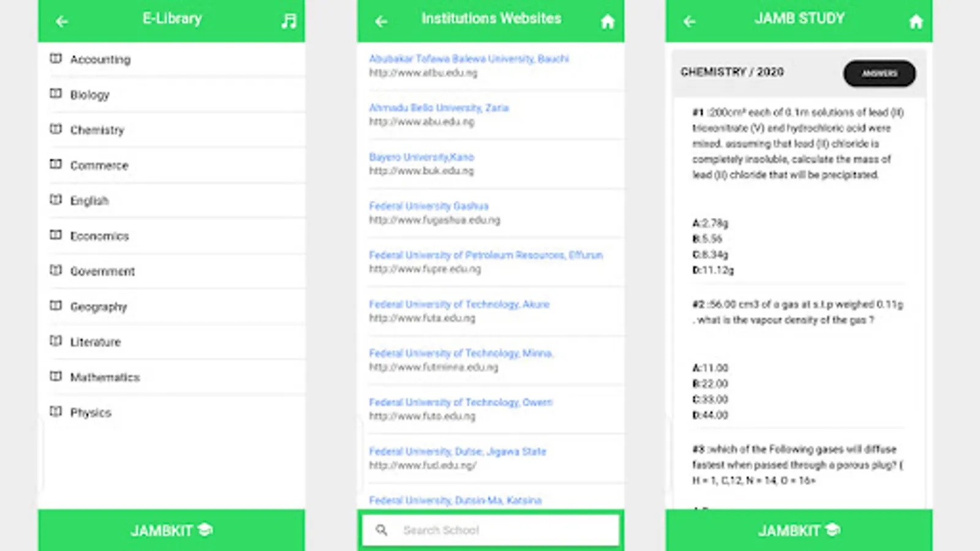The height and width of the screenshot is (551, 980).
Task: Open Abubakar Tafawa Balewa University, Bauchi link
Action: pos(469,59)
